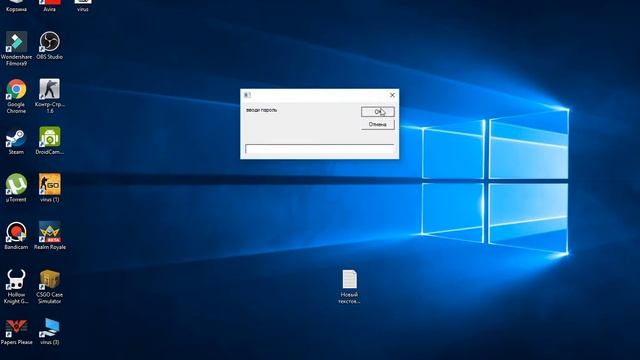Select the virus icon in top row
This screenshot has height=360, width=640.
point(83,6)
